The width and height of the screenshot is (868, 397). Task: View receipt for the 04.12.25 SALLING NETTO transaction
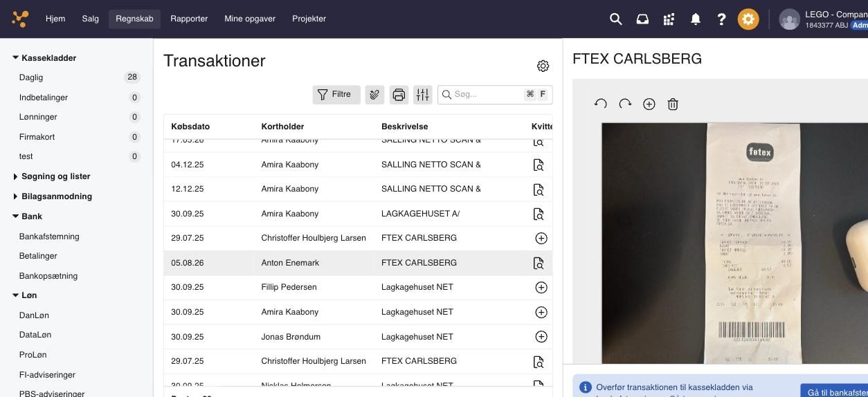point(539,165)
